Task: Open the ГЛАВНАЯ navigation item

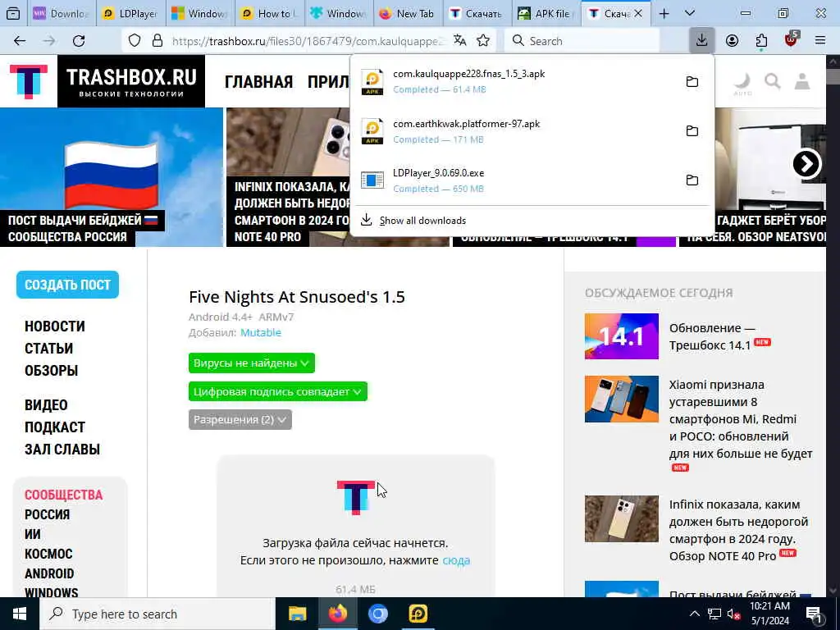Action: pyautogui.click(x=258, y=82)
